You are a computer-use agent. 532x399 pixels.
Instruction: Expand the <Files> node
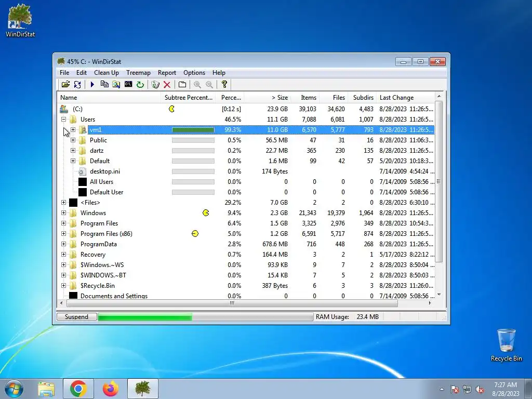pos(63,202)
